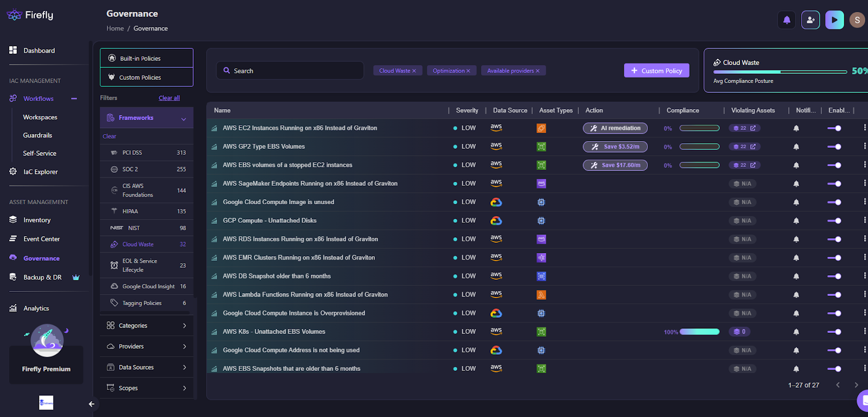Toggle enable switch for AWS GP2 Type EBS Volumes
868x417 pixels.
834,147
